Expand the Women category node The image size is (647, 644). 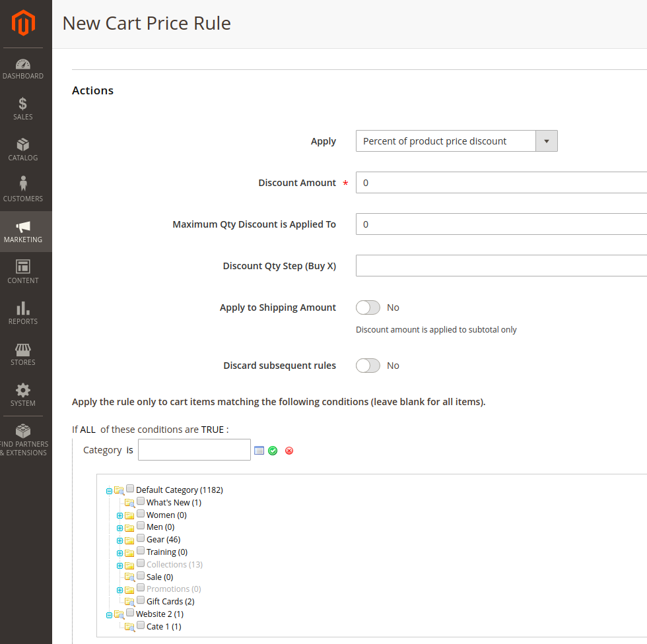click(119, 515)
